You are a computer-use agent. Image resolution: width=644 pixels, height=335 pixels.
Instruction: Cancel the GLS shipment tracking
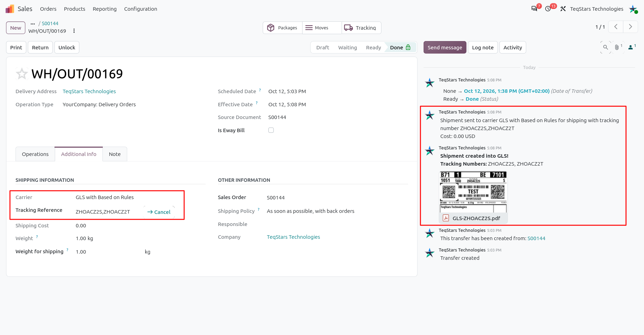tap(159, 212)
